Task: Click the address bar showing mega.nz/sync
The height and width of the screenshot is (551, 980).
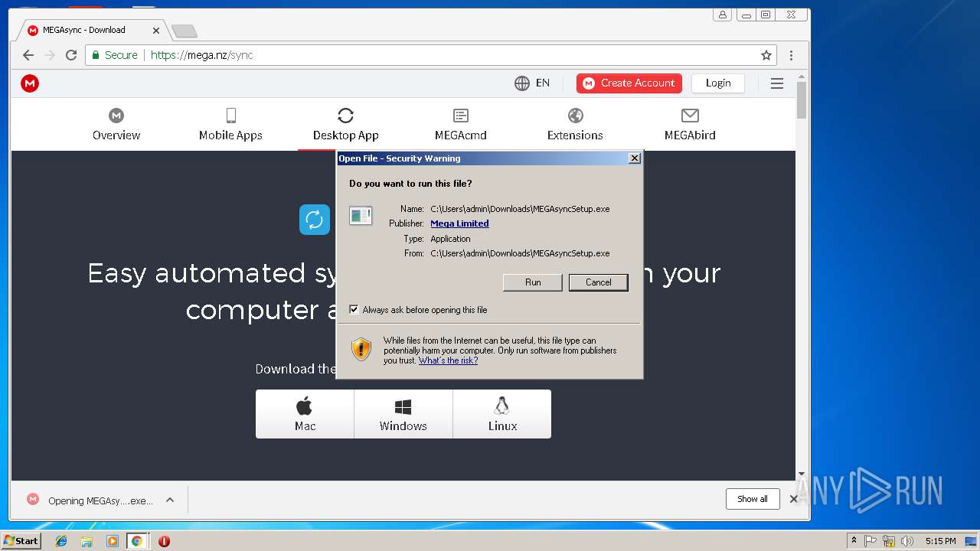Action: click(431, 55)
